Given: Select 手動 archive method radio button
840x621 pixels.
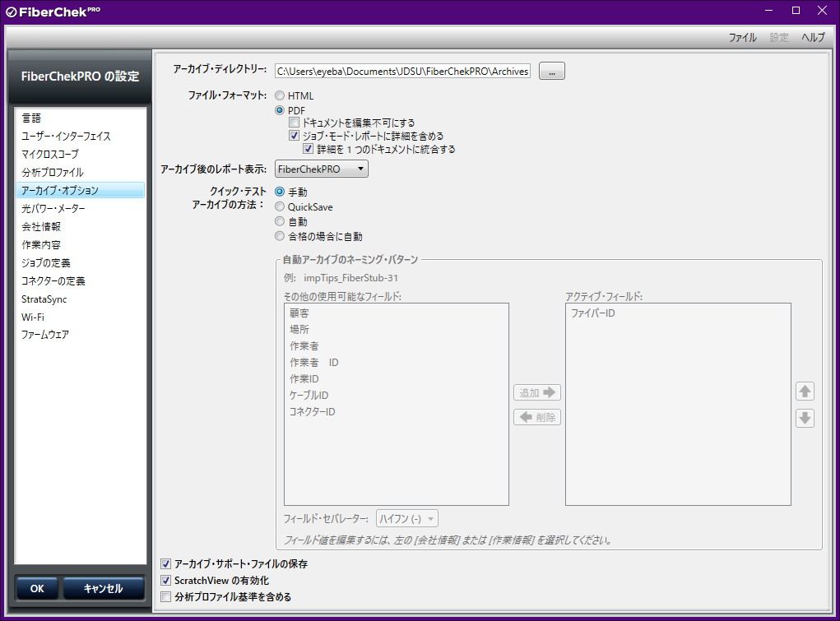Looking at the screenshot, I should pos(280,192).
